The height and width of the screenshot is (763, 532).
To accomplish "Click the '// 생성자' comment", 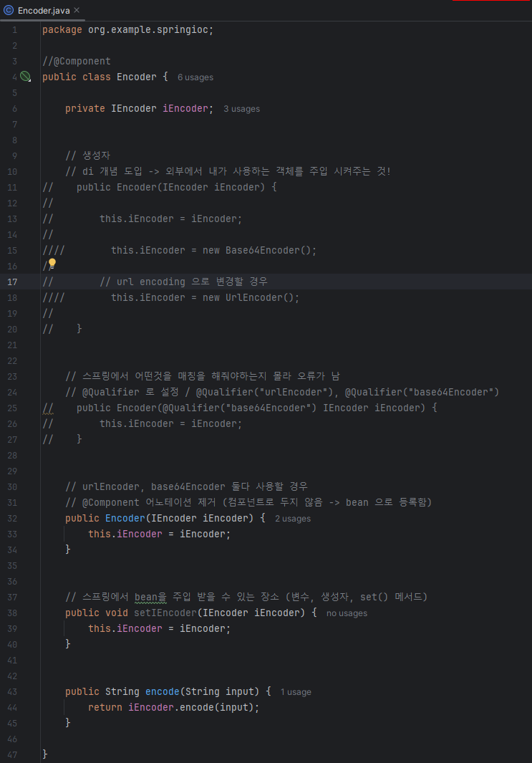I will click(x=88, y=155).
